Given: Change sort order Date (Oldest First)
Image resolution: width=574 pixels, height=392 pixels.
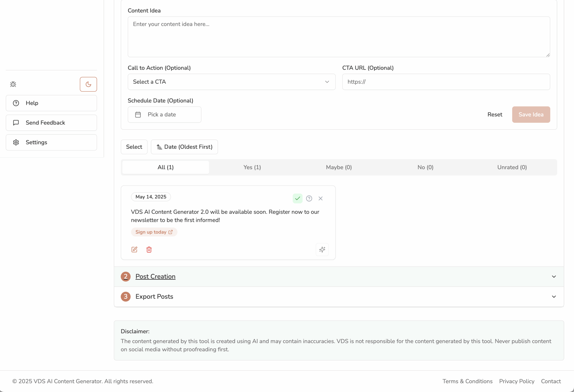Looking at the screenshot, I should (184, 147).
